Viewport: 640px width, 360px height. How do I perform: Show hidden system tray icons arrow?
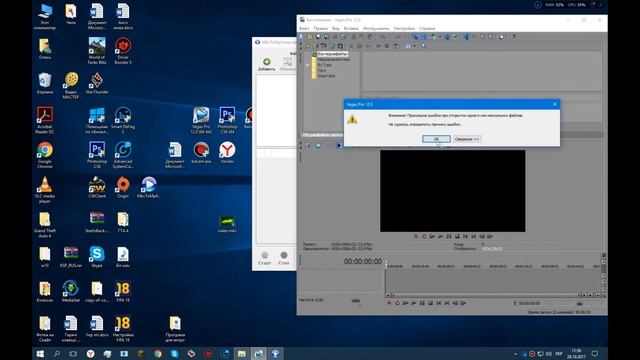pyautogui.click(x=516, y=353)
